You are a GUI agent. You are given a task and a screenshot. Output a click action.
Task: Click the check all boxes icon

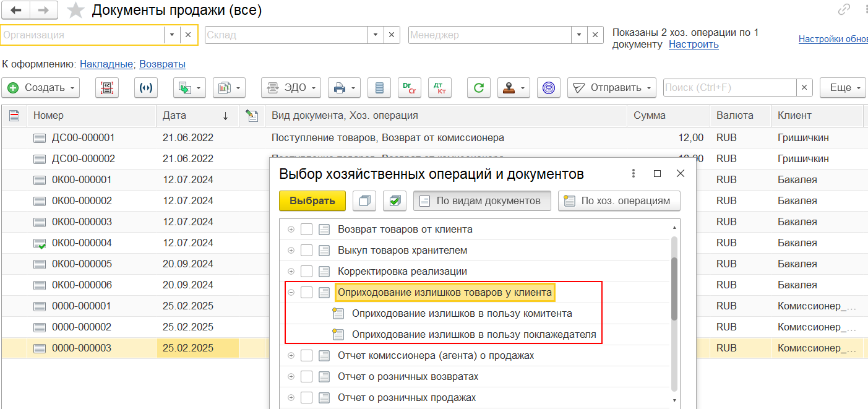click(394, 200)
